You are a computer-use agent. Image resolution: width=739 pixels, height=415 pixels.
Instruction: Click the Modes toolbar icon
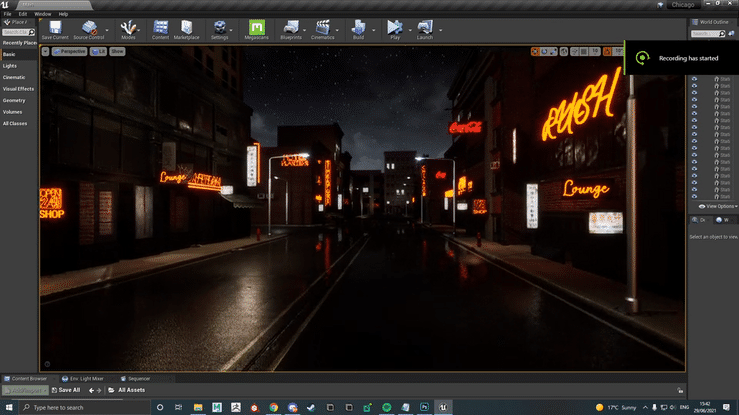coord(128,30)
